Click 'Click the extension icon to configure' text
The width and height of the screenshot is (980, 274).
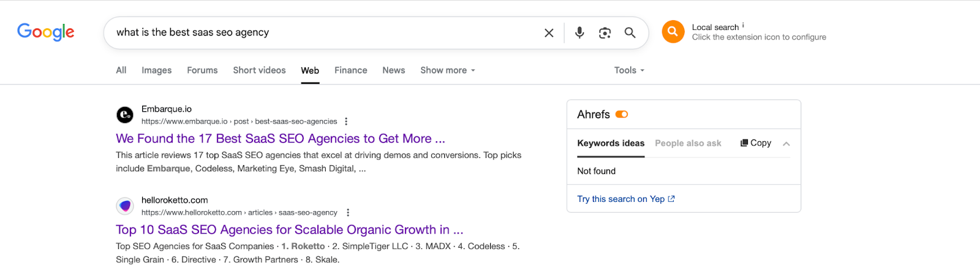click(x=759, y=37)
